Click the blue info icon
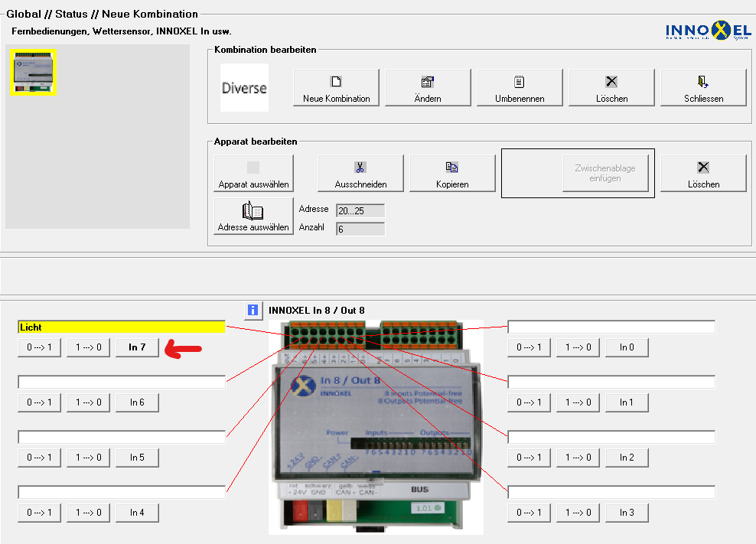Screen dimensions: 756x544 tap(253, 310)
